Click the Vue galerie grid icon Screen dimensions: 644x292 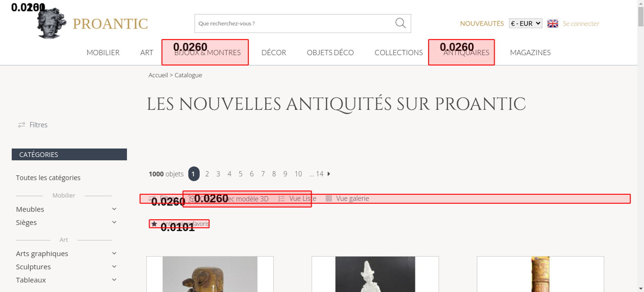click(328, 199)
